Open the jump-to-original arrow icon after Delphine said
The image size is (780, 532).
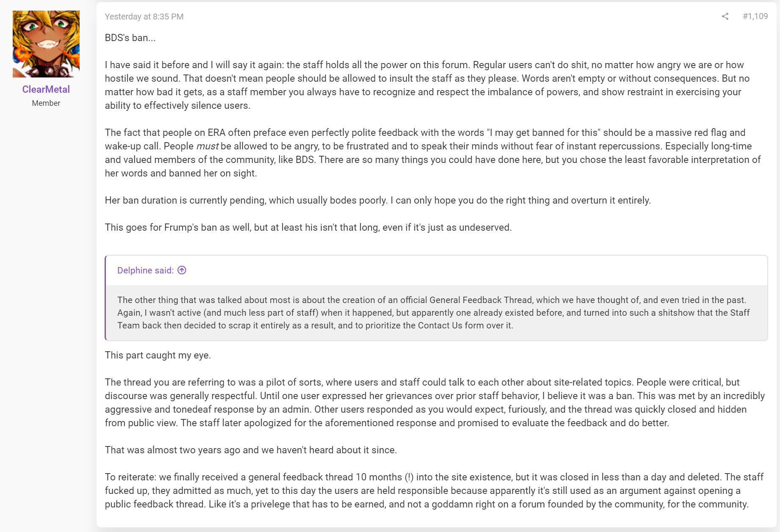[x=182, y=270]
